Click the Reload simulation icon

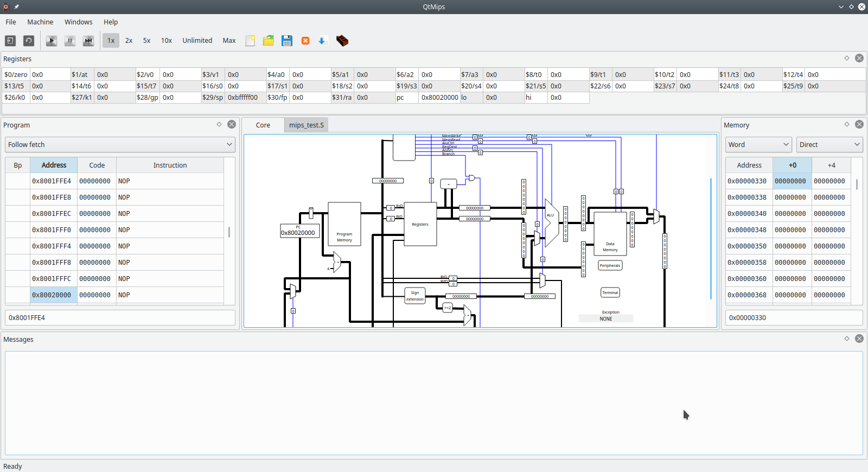tap(29, 41)
